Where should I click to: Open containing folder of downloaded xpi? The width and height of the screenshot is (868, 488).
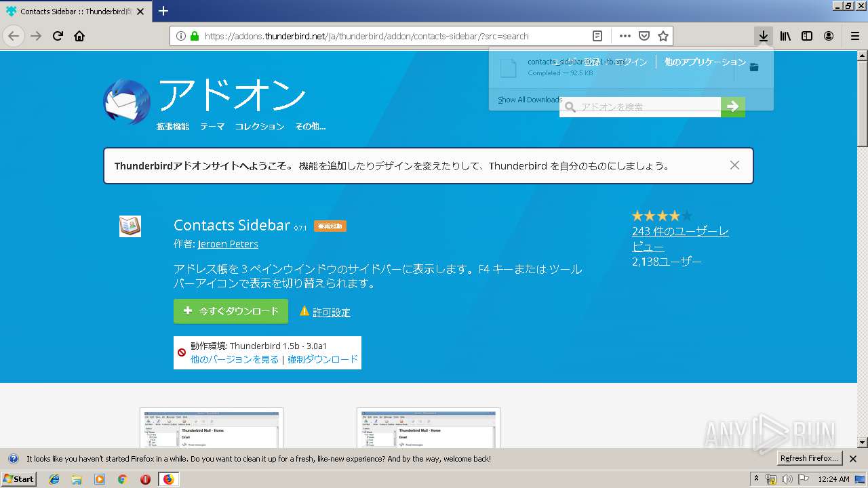(x=754, y=67)
